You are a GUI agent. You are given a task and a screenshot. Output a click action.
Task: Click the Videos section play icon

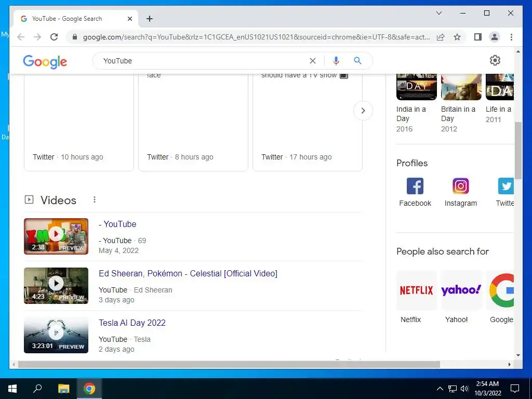[29, 199]
